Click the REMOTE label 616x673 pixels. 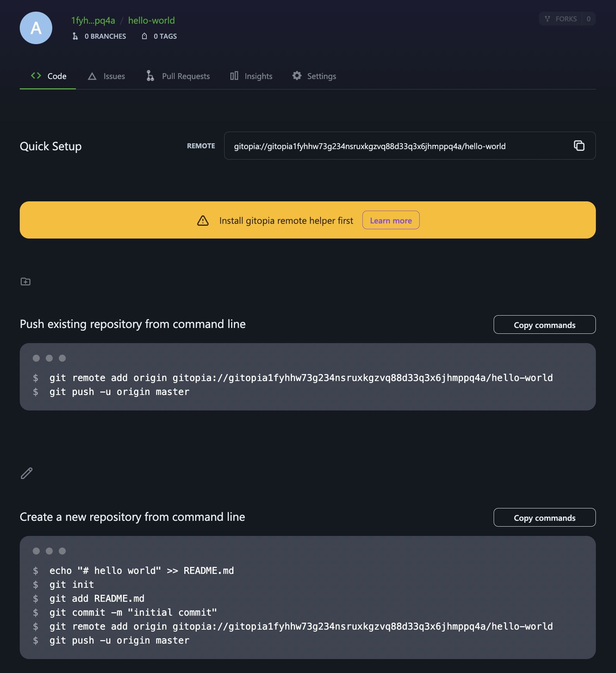coord(201,146)
